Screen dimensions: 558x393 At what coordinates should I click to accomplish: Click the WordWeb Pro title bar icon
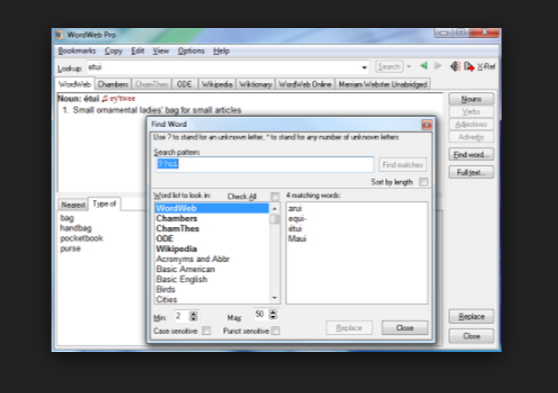pyautogui.click(x=59, y=35)
